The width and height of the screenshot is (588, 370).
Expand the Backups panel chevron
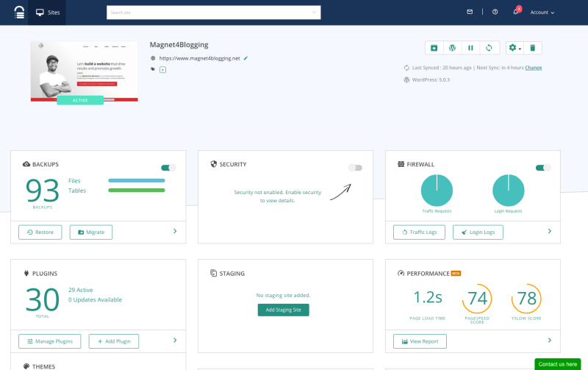[175, 231]
